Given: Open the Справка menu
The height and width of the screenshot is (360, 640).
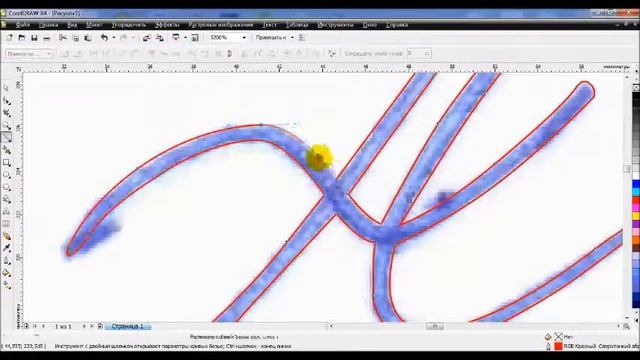Looking at the screenshot, I should (x=397, y=25).
